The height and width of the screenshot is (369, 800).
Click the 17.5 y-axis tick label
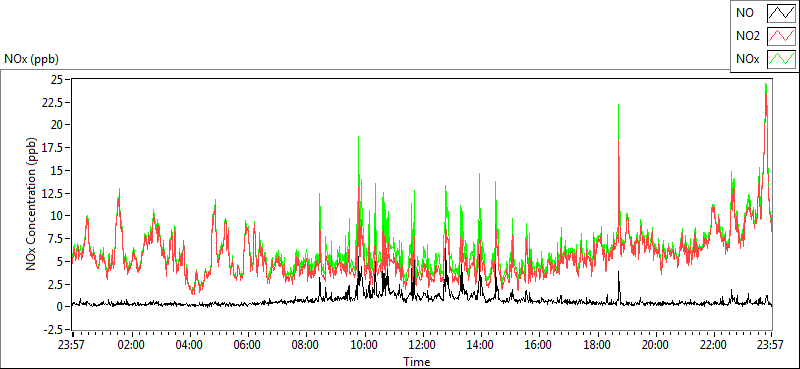click(x=53, y=147)
